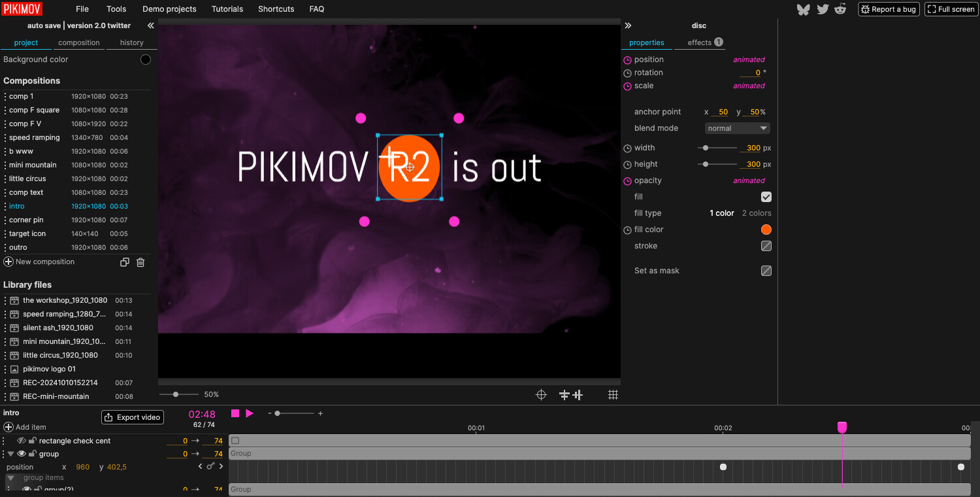Click the orange fill color swatch
The width and height of the screenshot is (980, 497).
pos(766,230)
